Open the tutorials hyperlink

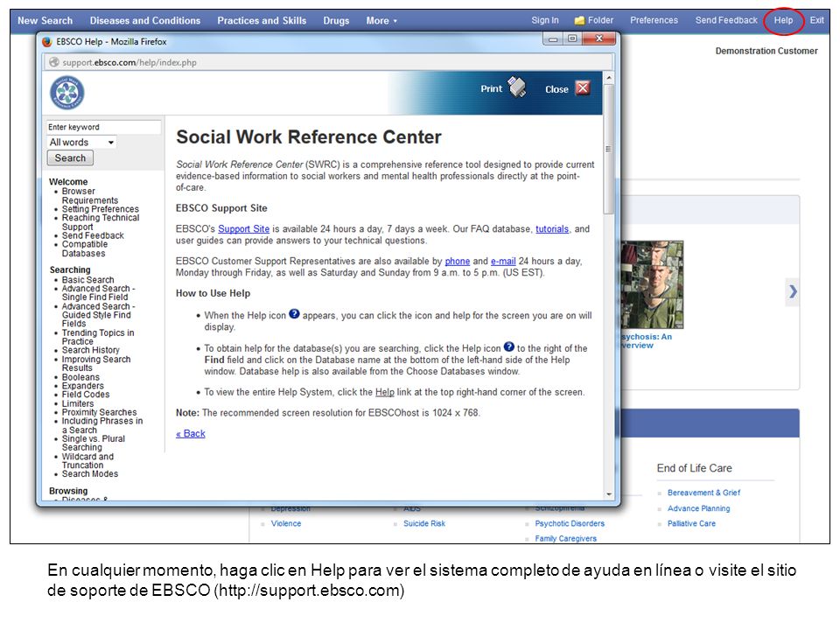(x=552, y=228)
